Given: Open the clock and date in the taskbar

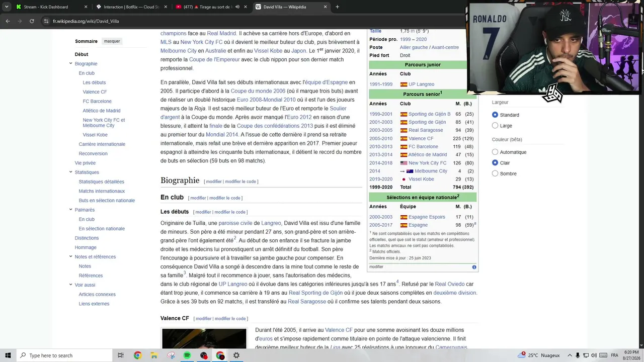Looking at the screenshot, I should tap(631, 355).
